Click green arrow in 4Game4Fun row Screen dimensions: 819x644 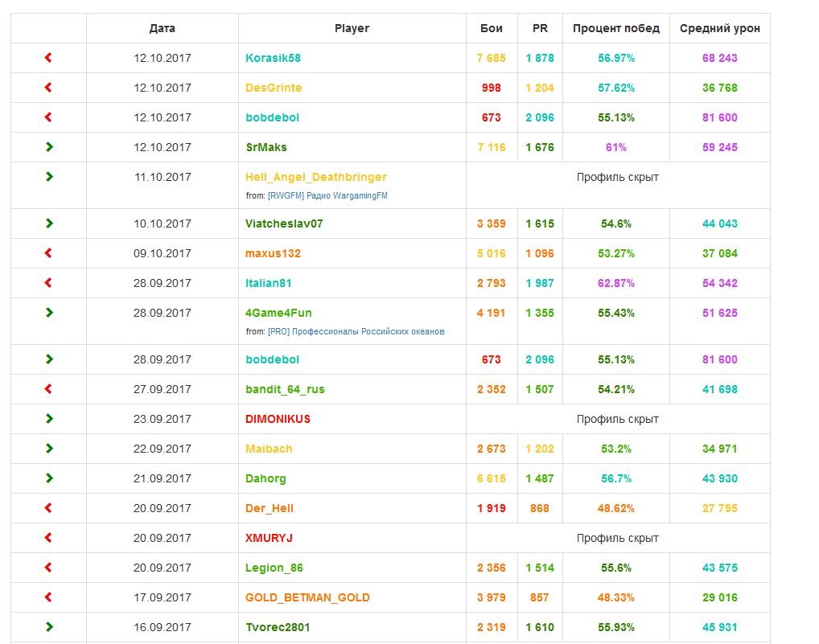click(48, 313)
